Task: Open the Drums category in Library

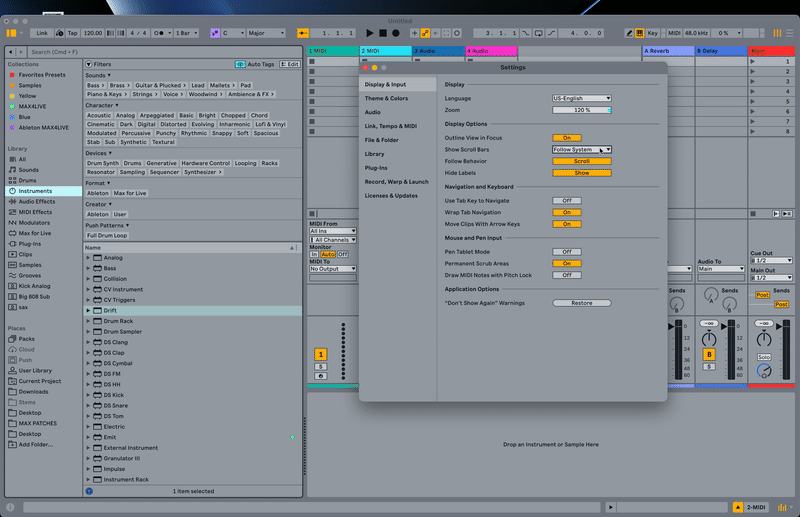Action: (29, 180)
